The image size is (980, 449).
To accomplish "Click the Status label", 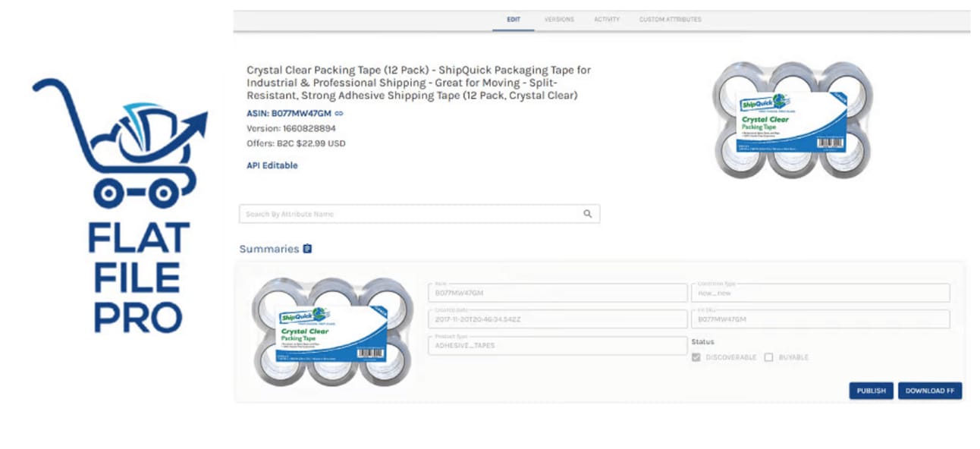I will [x=702, y=342].
